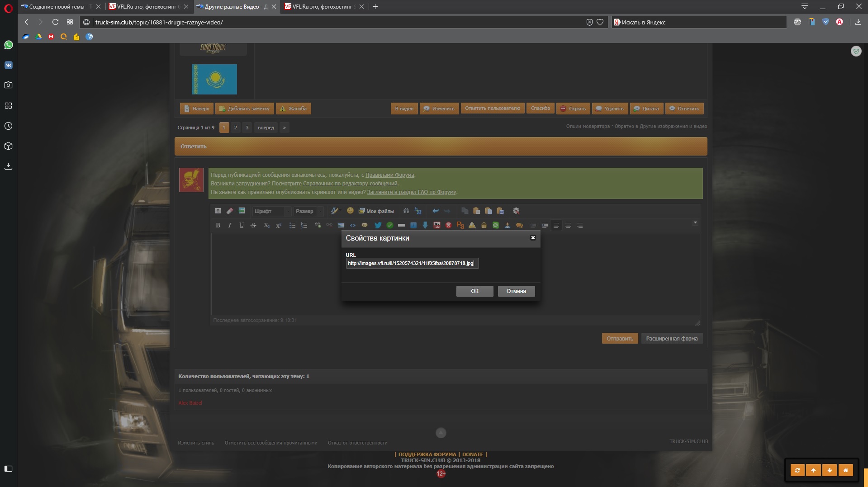The image size is (868, 487).
Task: Toggle bold formatting in the editor
Action: click(x=218, y=225)
